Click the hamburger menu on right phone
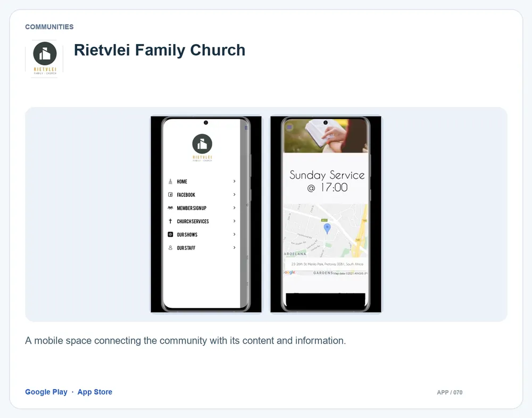532x418 pixels. click(289, 127)
